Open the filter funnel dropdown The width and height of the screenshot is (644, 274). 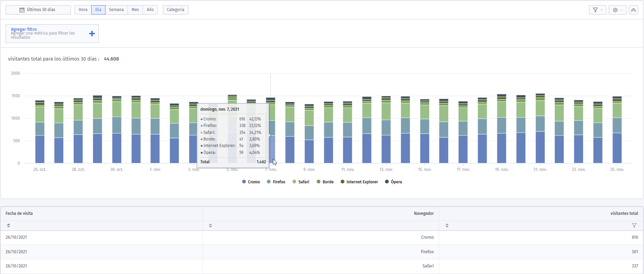pyautogui.click(x=597, y=10)
